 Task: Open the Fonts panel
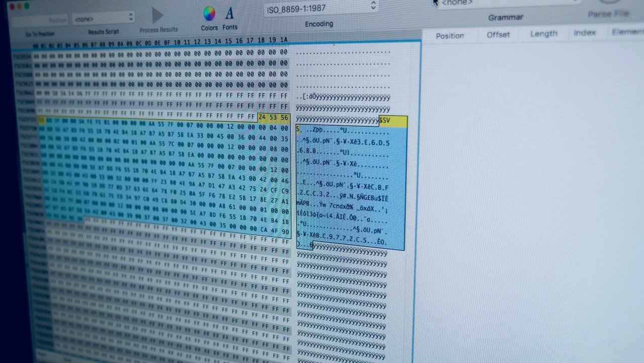point(229,14)
